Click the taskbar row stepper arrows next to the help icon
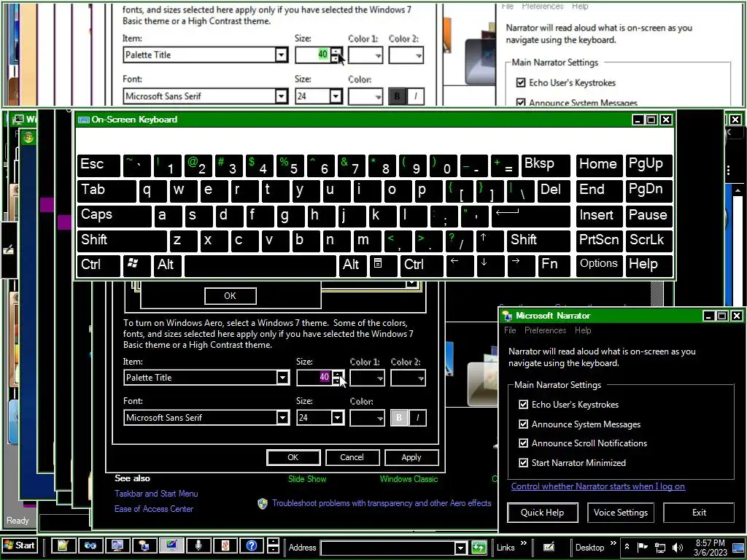 [273, 546]
